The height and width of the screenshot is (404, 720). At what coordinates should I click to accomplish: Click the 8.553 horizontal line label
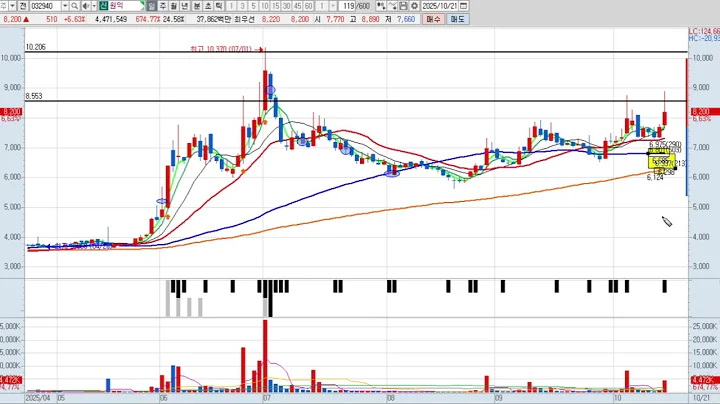coord(34,96)
